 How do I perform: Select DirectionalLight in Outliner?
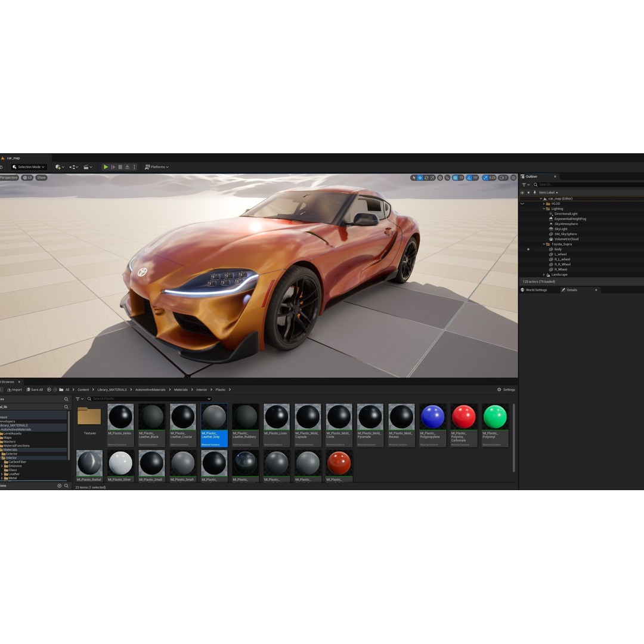pos(565,214)
